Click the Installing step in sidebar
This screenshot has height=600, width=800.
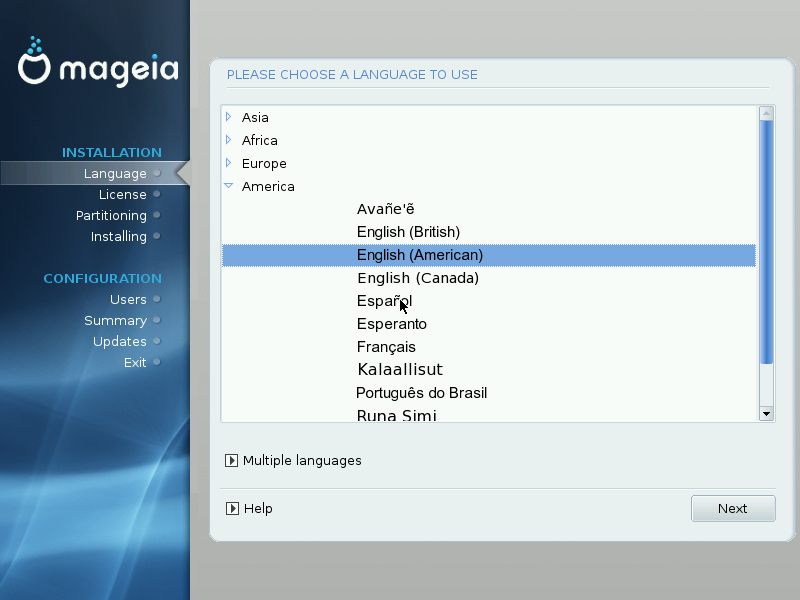point(118,236)
